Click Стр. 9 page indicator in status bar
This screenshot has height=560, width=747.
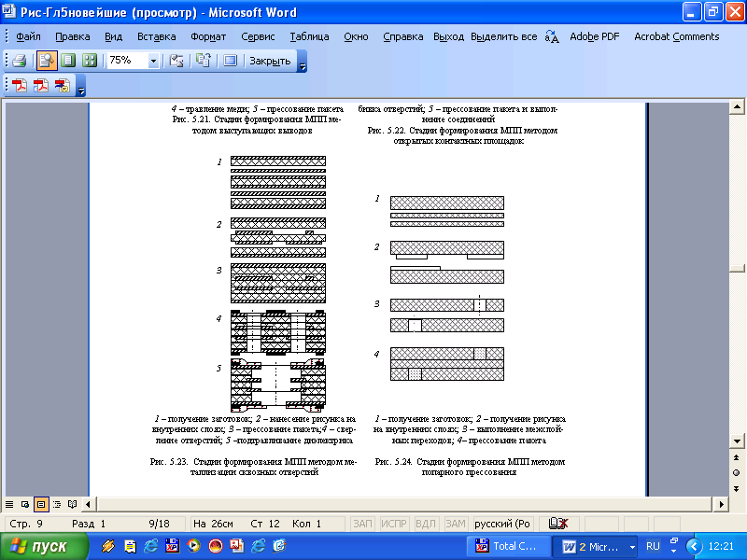click(26, 524)
